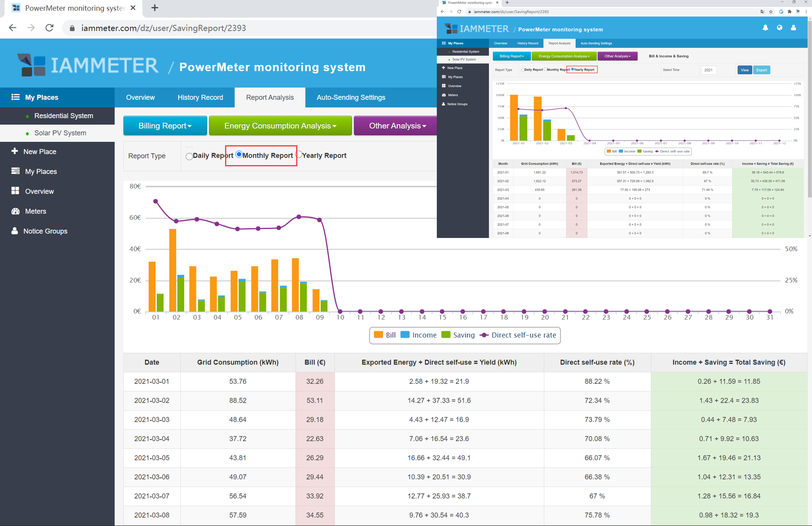Expand Billing Report dropdown in larger window
The image size is (812, 526).
click(165, 126)
